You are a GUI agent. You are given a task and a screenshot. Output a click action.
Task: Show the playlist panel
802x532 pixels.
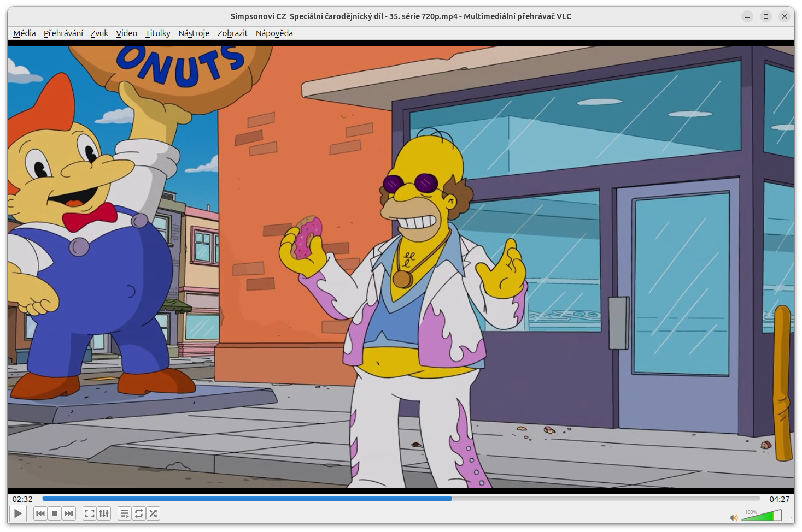pos(125,513)
